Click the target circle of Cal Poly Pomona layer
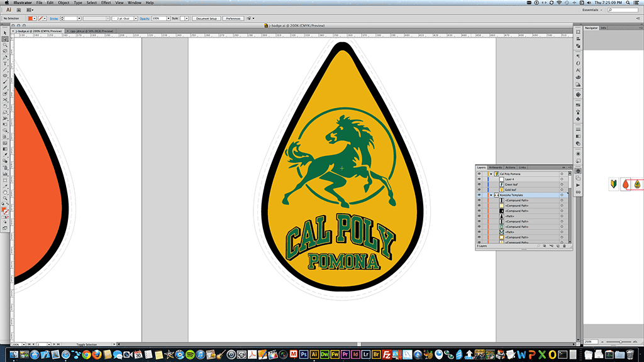The width and height of the screenshot is (644, 362). [x=562, y=174]
